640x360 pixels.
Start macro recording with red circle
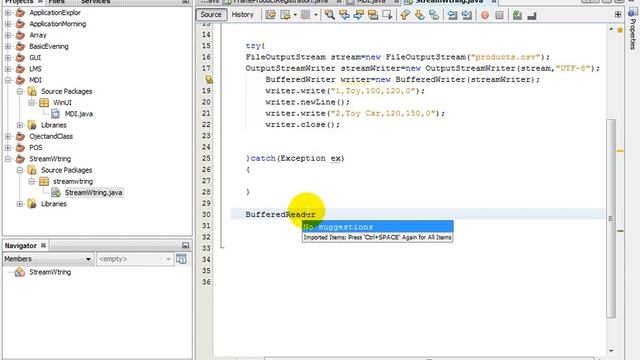tap(484, 15)
